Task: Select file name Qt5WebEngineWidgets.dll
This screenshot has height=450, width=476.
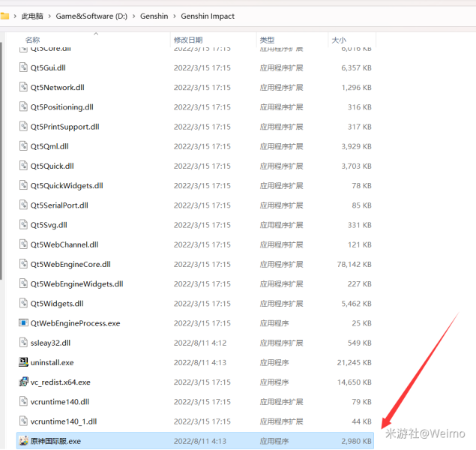Action: tap(76, 284)
